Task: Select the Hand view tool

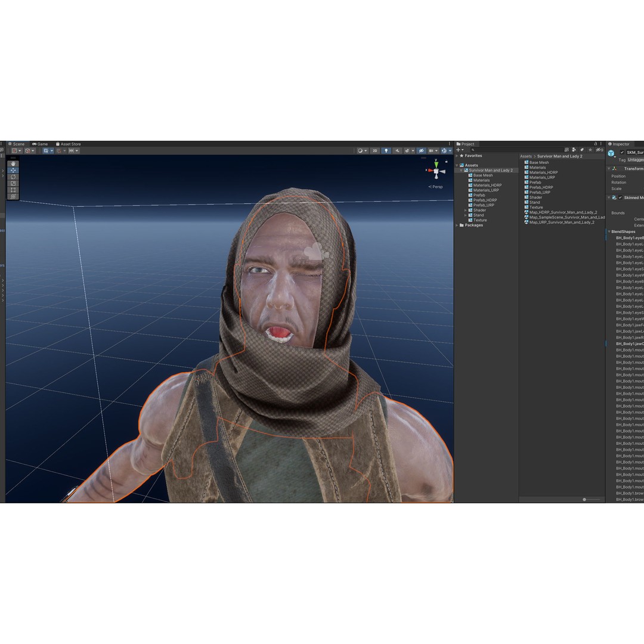Action: (x=13, y=164)
